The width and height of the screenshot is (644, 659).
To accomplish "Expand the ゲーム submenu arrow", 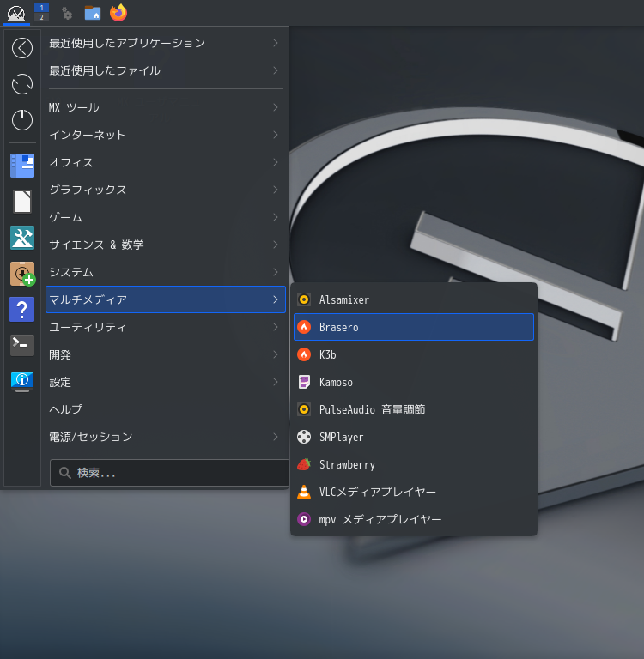I will [276, 217].
